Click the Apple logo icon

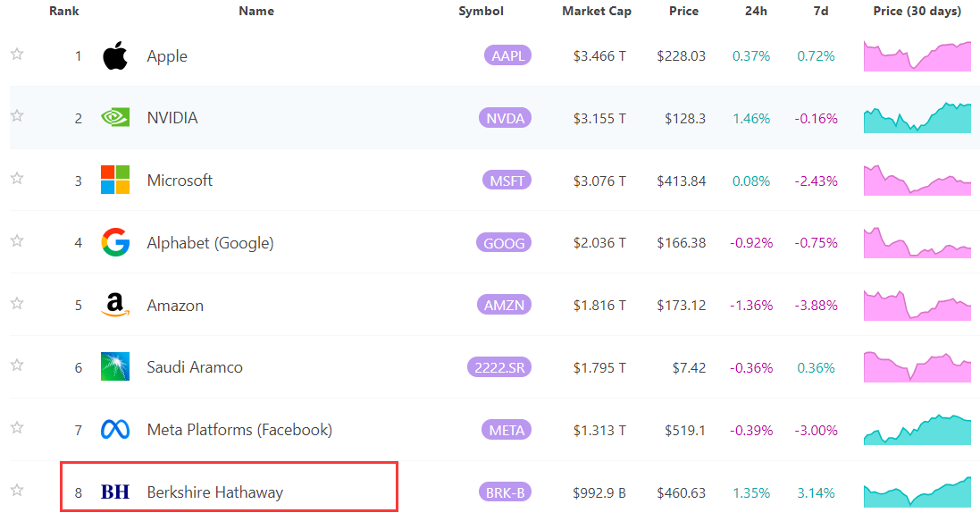pyautogui.click(x=115, y=55)
